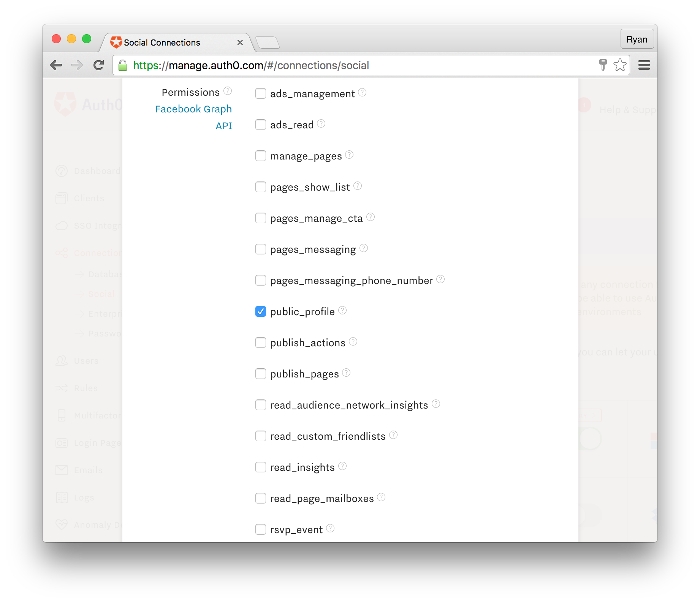
Task: Enable the ads_read checkbox
Action: coord(261,125)
